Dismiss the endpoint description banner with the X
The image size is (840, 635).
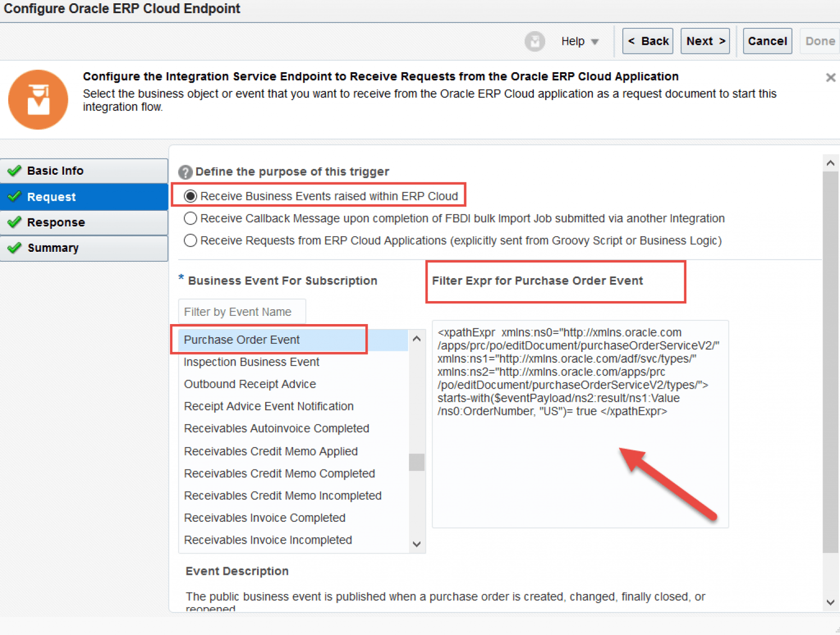coord(830,78)
